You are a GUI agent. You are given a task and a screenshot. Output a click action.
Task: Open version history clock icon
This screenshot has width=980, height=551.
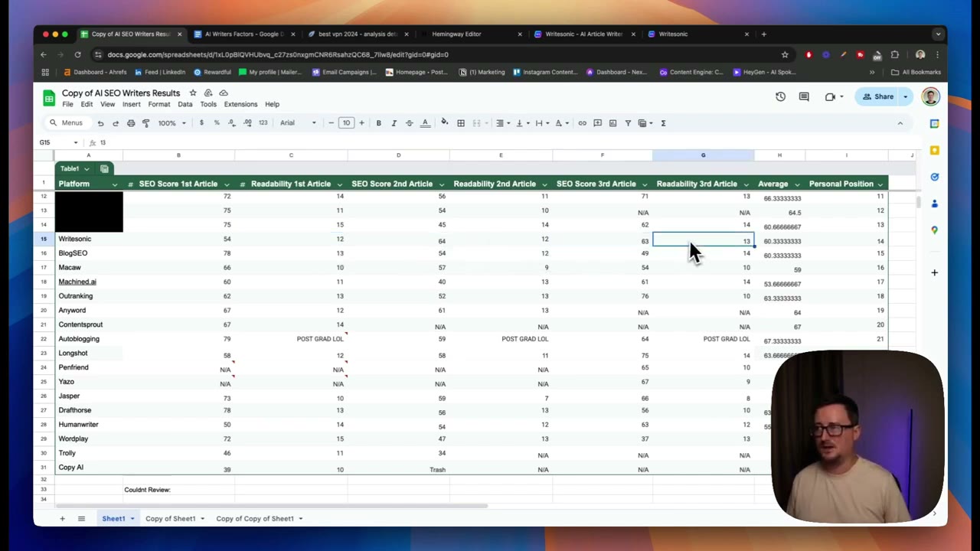click(x=780, y=96)
